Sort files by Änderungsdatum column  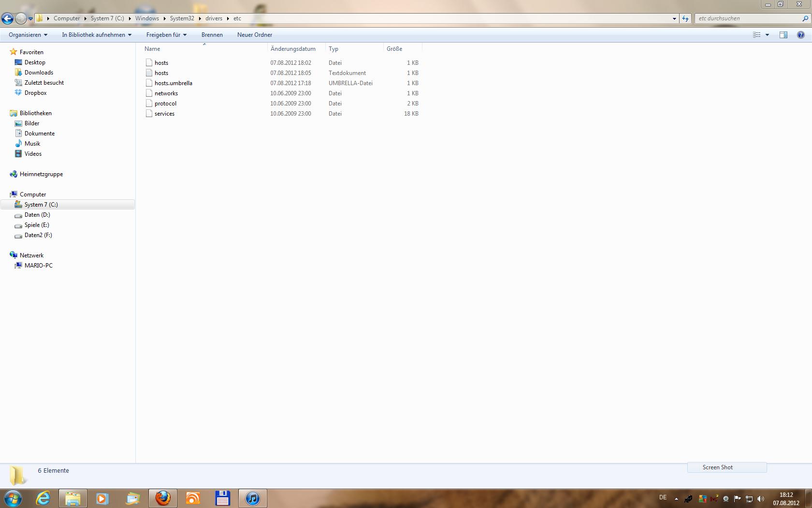(296, 49)
